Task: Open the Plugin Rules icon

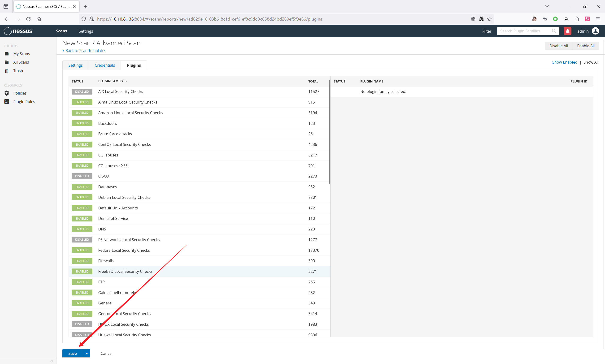Action: point(7,102)
